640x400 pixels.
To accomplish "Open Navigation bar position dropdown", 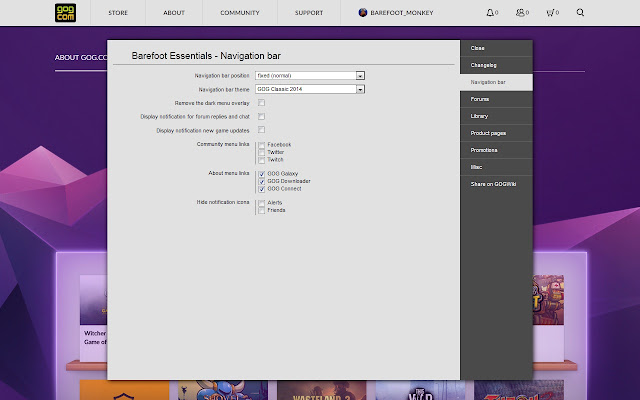I will pos(310,76).
